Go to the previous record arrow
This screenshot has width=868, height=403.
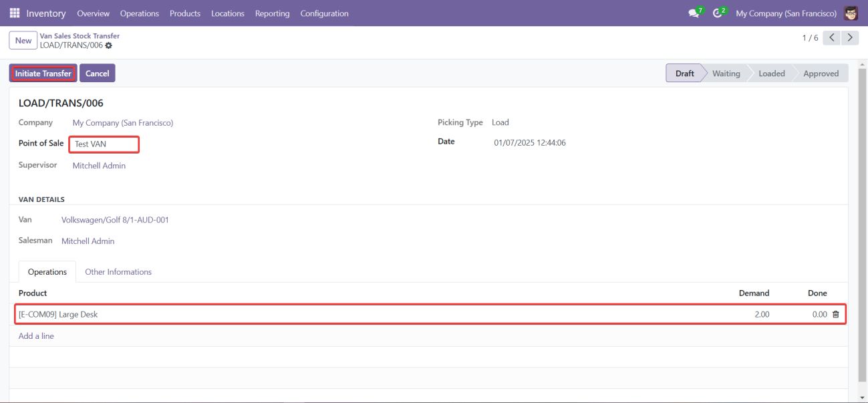[831, 37]
